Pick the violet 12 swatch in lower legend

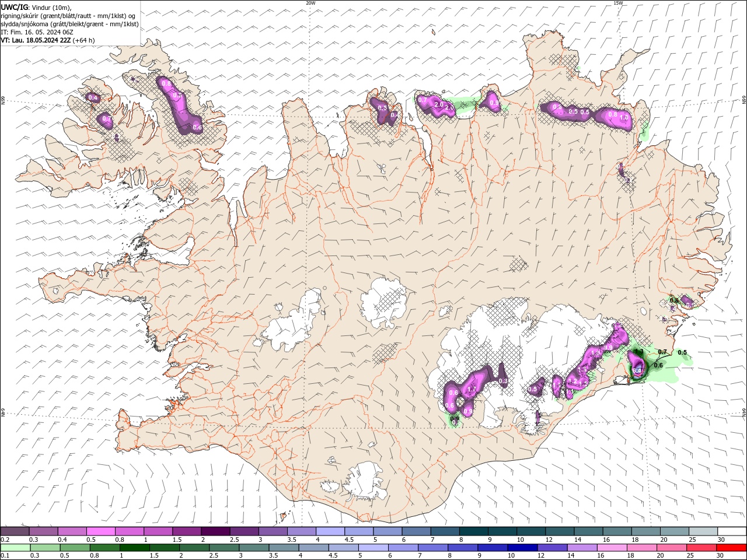click(x=553, y=547)
